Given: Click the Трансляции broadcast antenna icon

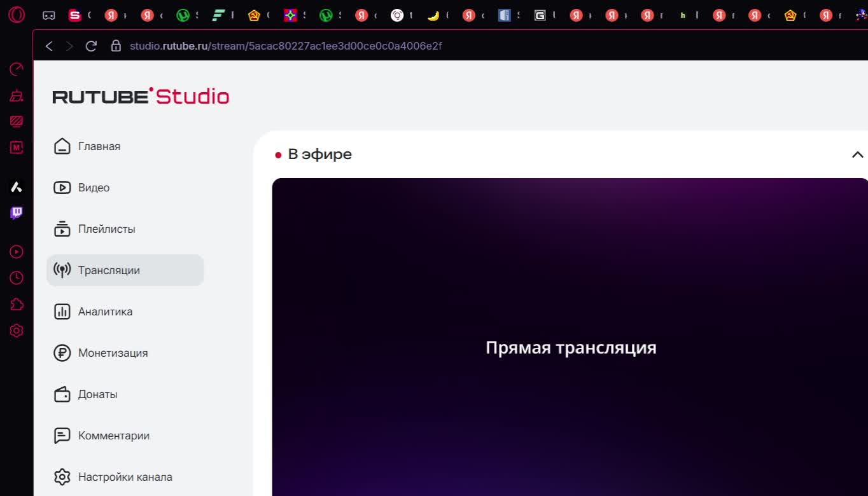Looking at the screenshot, I should (62, 270).
